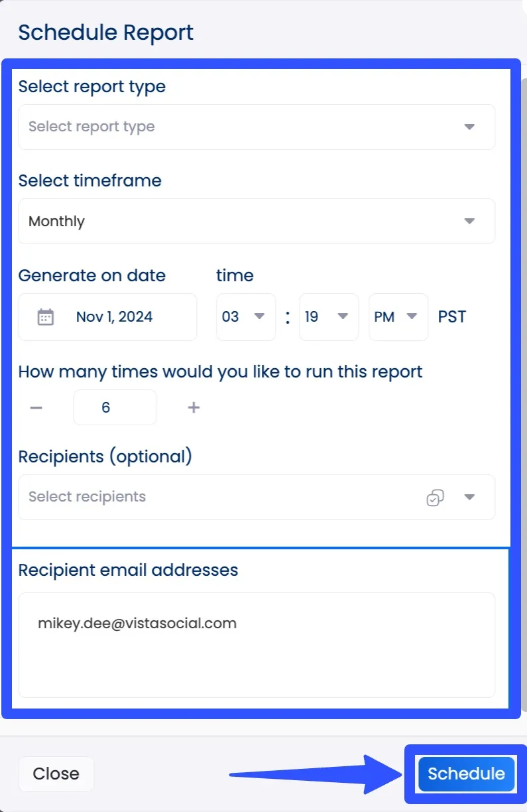Click the timeframe dropdown caret icon
The image size is (527, 812).
point(470,221)
